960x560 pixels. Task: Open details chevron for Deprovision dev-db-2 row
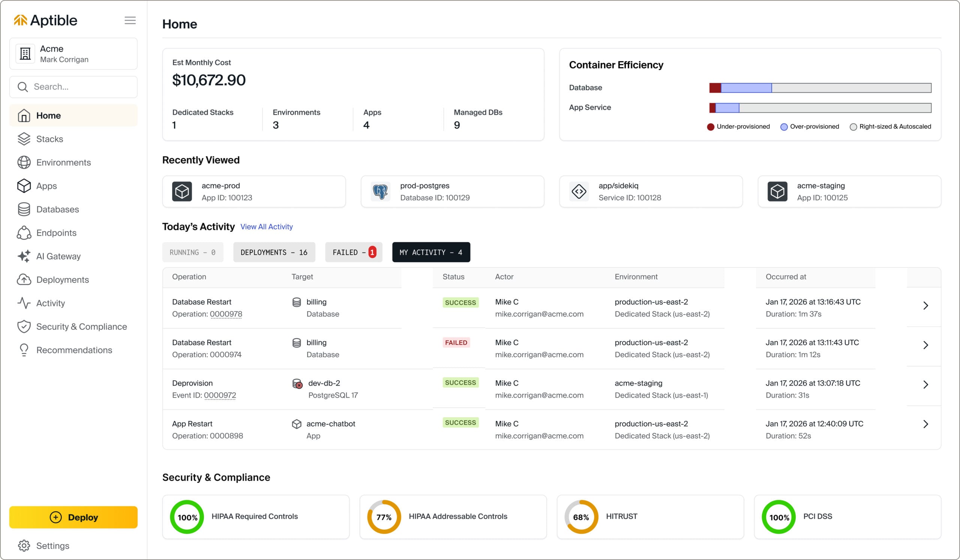(925, 384)
